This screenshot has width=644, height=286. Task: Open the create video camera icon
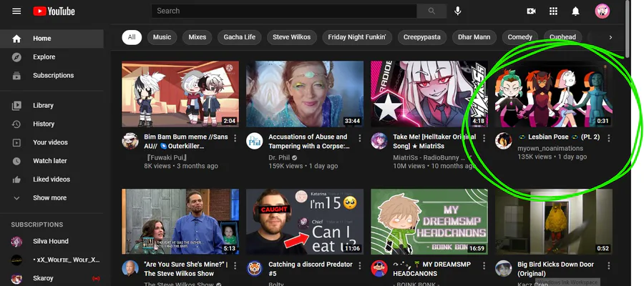pyautogui.click(x=531, y=11)
